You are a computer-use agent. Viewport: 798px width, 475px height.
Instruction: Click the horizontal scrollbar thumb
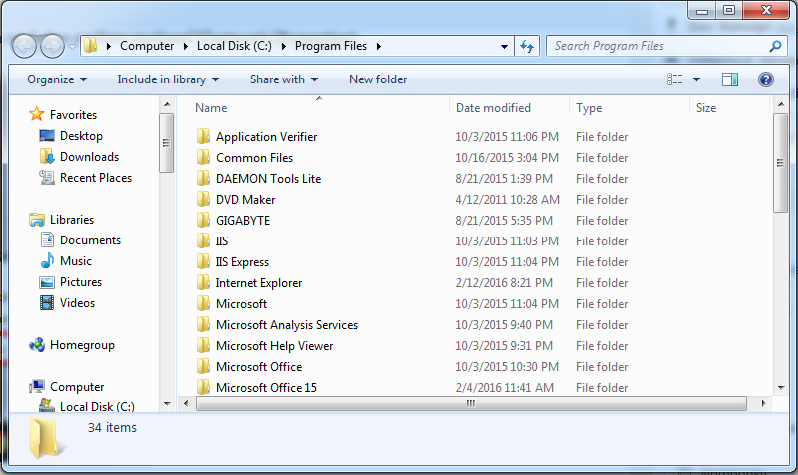click(471, 403)
